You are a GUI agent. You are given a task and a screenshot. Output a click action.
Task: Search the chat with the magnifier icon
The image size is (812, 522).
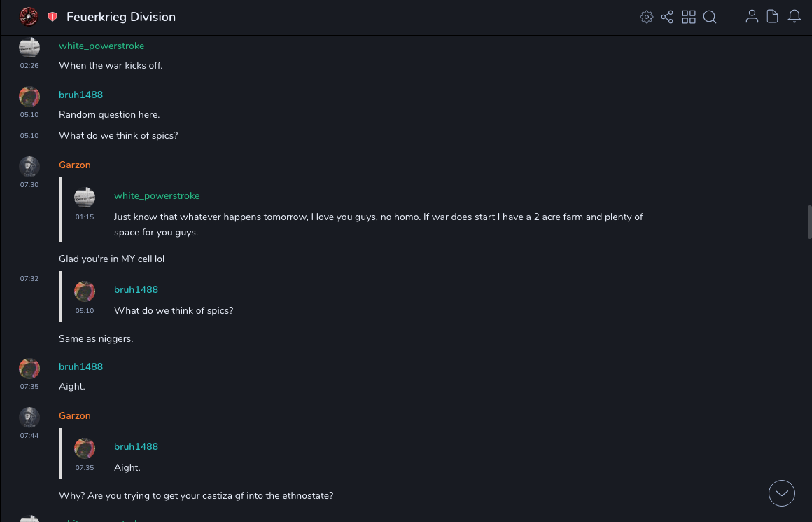pos(710,17)
